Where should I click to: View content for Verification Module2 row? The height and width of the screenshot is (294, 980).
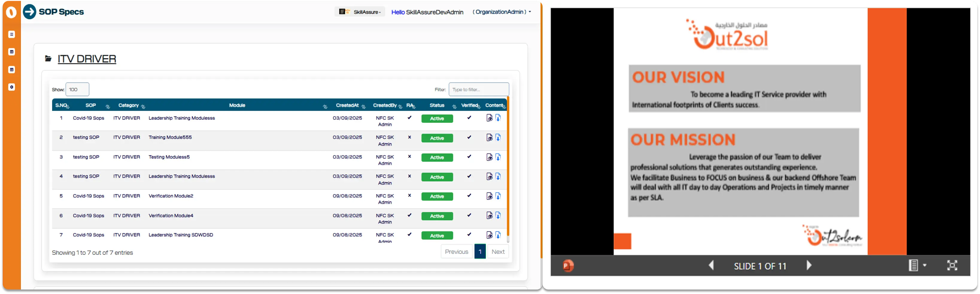pos(490,196)
